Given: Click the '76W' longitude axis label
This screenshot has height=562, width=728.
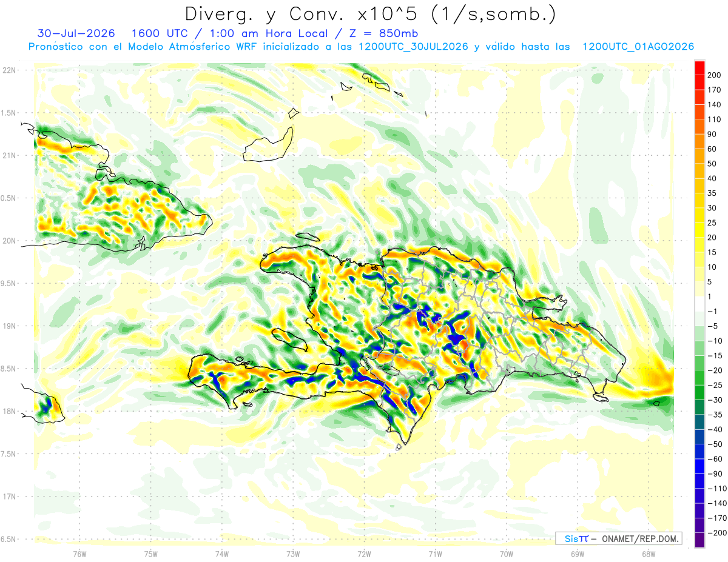Looking at the screenshot, I should (79, 554).
